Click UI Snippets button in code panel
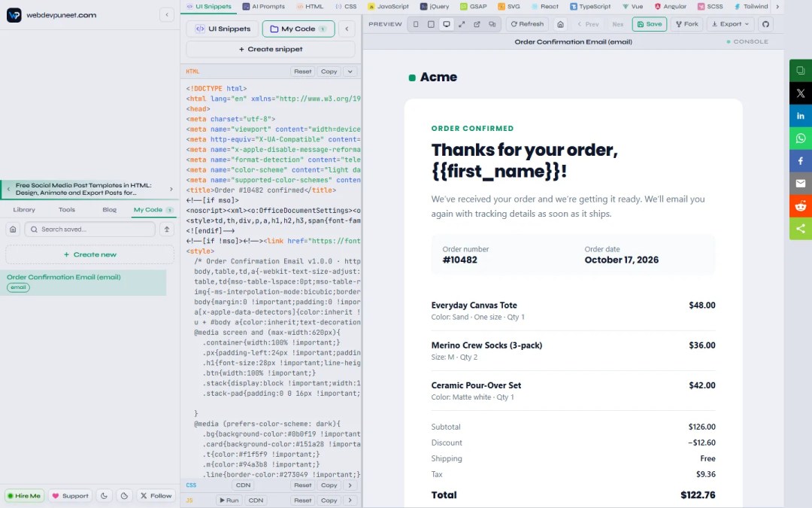812x508 pixels. pyautogui.click(x=222, y=29)
